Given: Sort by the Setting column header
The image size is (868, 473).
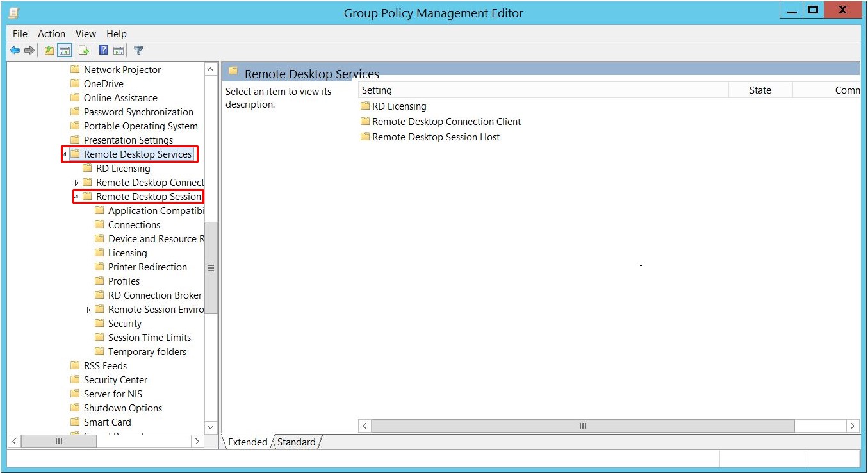Looking at the screenshot, I should pos(543,90).
